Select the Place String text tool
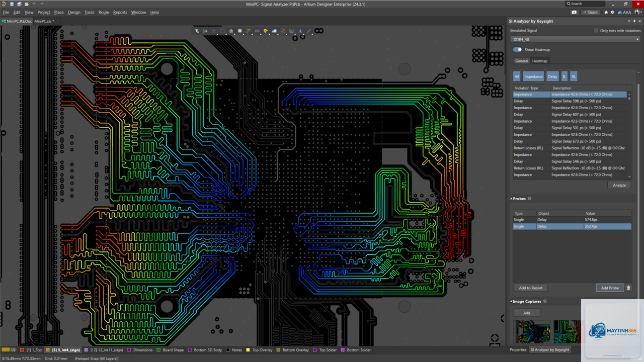 (300, 31)
